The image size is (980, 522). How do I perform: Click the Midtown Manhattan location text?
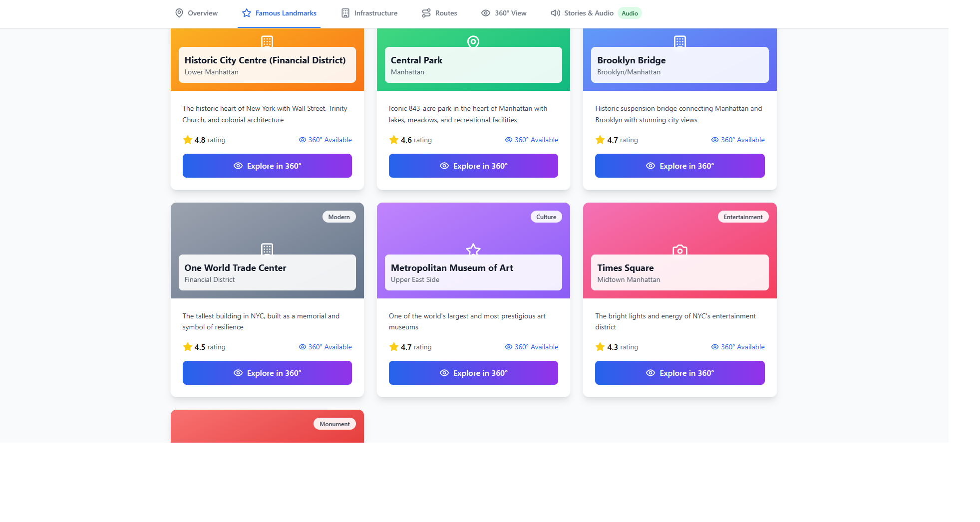[x=629, y=279]
